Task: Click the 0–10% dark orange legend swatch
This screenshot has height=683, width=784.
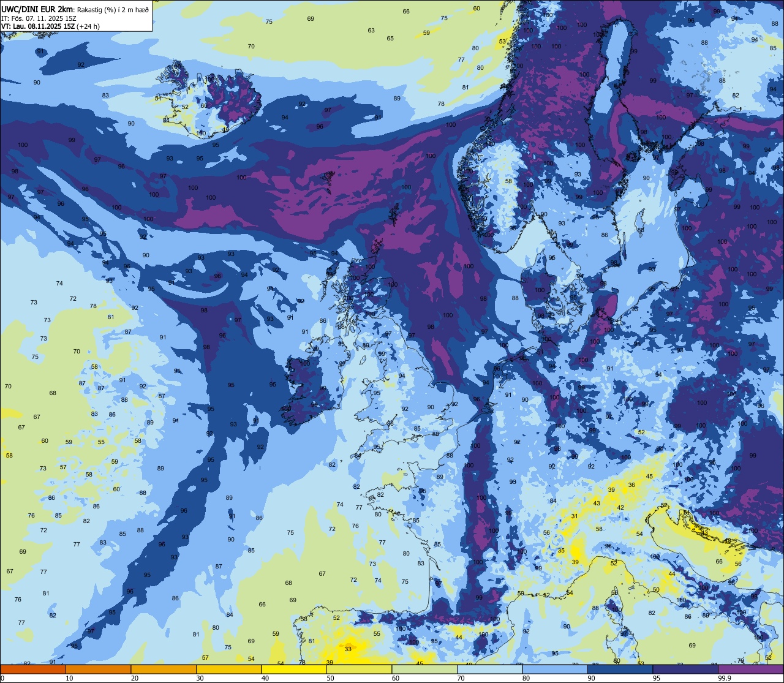Action: [33, 669]
